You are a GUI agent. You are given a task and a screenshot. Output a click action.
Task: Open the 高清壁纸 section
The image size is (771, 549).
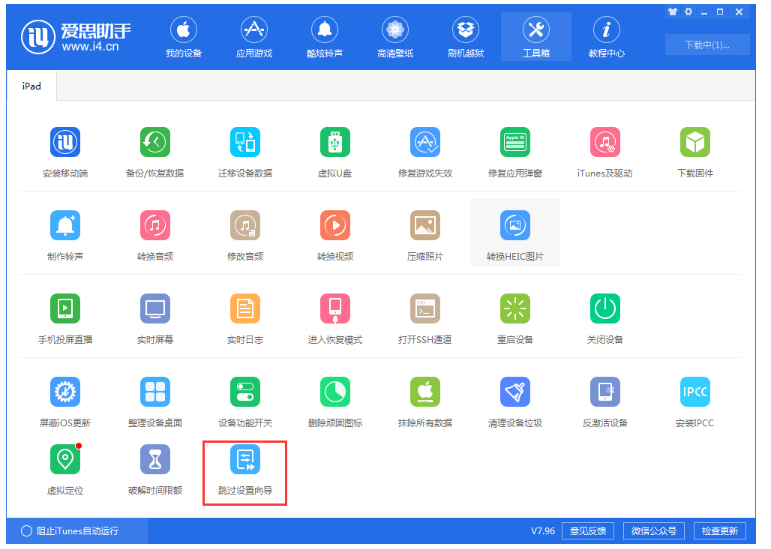point(395,37)
